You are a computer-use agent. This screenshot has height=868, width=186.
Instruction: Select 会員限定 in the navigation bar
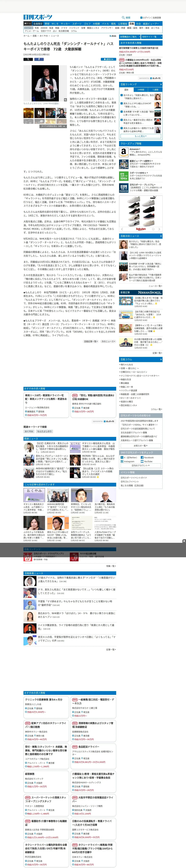38,24
